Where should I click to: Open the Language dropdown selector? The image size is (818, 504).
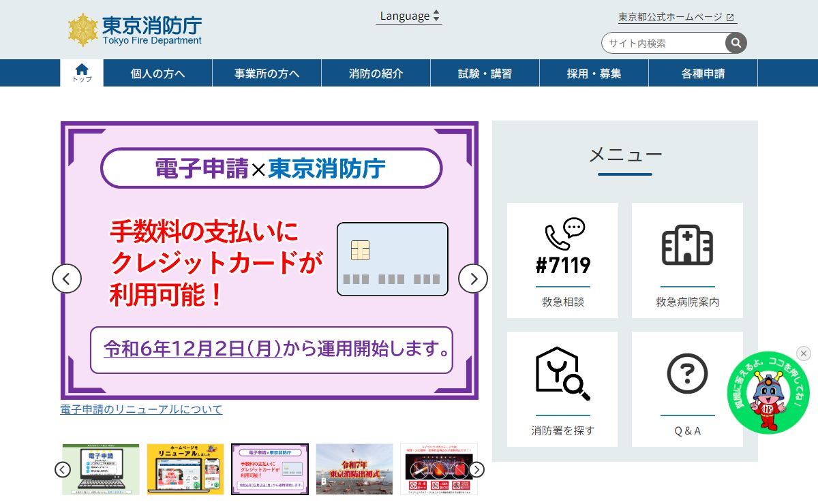409,16
